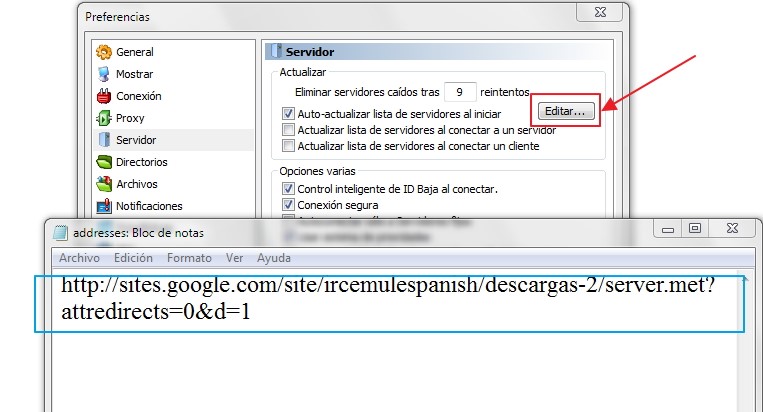
Task: Click the Proxy icon in sidebar
Action: pos(104,118)
